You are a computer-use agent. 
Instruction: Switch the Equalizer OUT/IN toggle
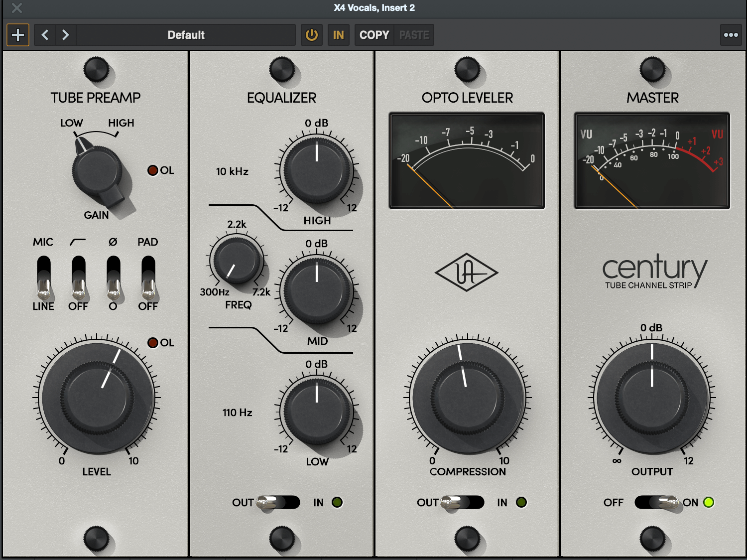click(x=278, y=502)
